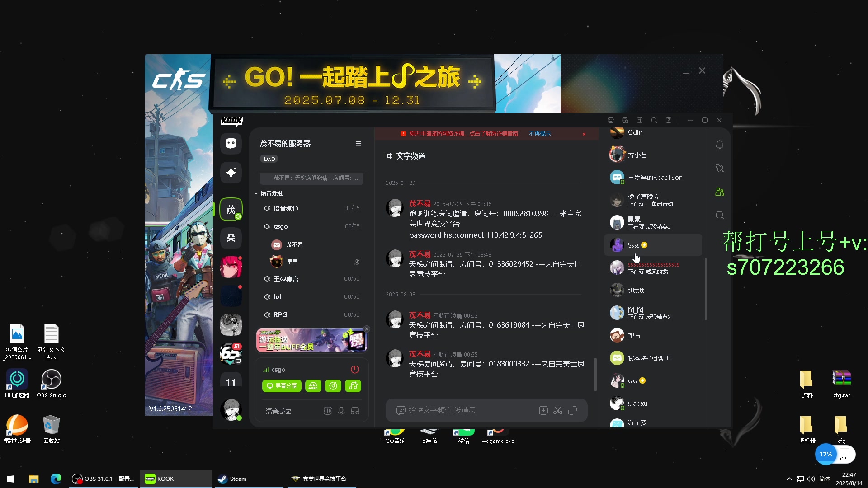Mute the microphone
This screenshot has height=488, width=868.
tap(341, 411)
